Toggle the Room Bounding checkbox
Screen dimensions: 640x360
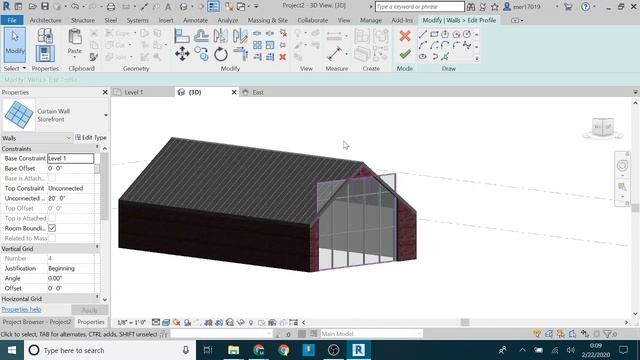coord(52,228)
